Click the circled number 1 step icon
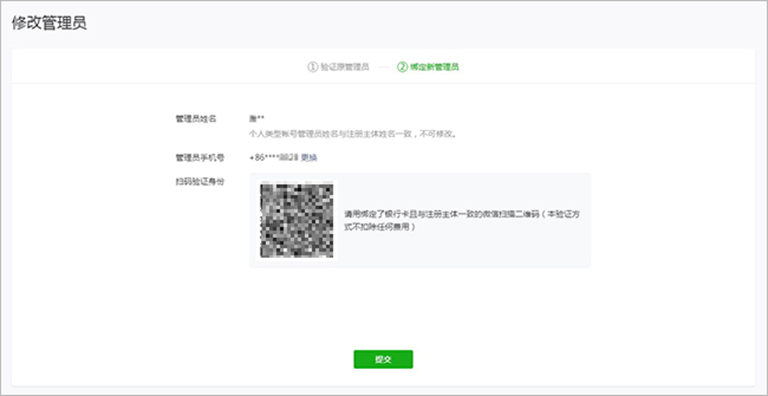The width and height of the screenshot is (768, 396). (x=312, y=67)
